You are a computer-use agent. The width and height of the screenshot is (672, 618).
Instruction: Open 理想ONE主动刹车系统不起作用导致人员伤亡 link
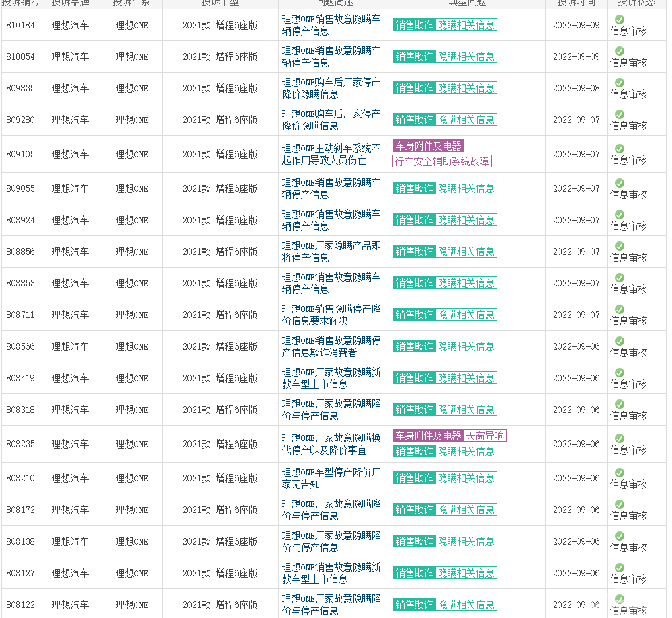(331, 155)
